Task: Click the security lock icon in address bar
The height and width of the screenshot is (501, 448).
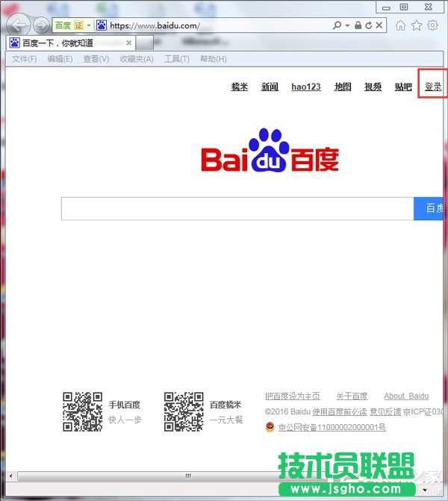Action: pos(358,25)
